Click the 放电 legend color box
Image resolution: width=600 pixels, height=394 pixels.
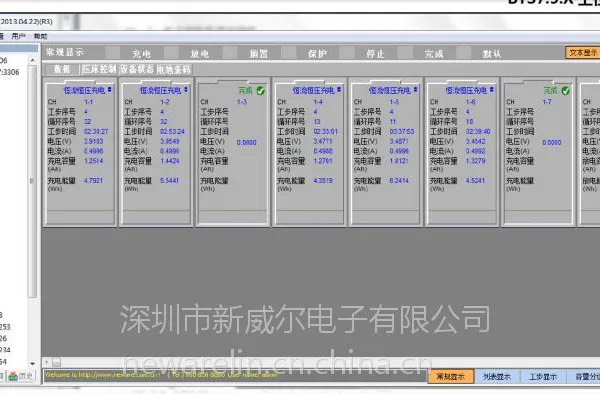point(171,52)
